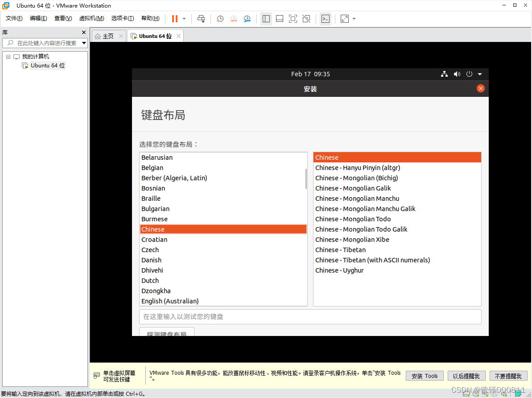Image resolution: width=532 pixels, height=398 pixels.
Task: Choose Chinese - Hanyu Pinyin (altgr) variant
Action: click(x=397, y=168)
